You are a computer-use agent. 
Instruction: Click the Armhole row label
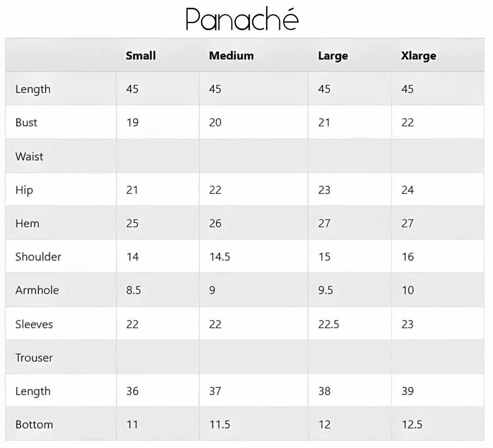[37, 290]
